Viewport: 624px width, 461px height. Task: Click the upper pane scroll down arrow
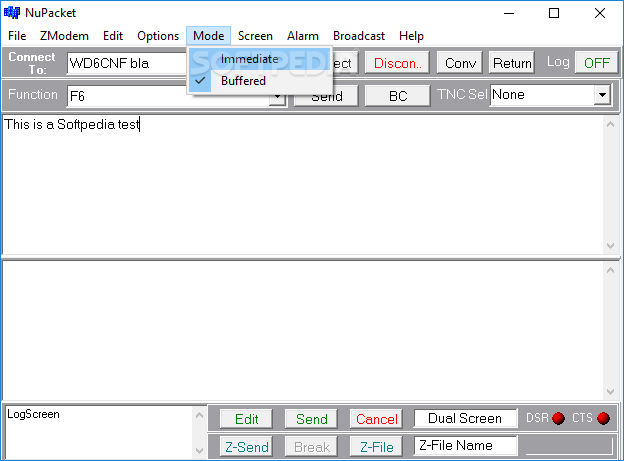point(611,246)
